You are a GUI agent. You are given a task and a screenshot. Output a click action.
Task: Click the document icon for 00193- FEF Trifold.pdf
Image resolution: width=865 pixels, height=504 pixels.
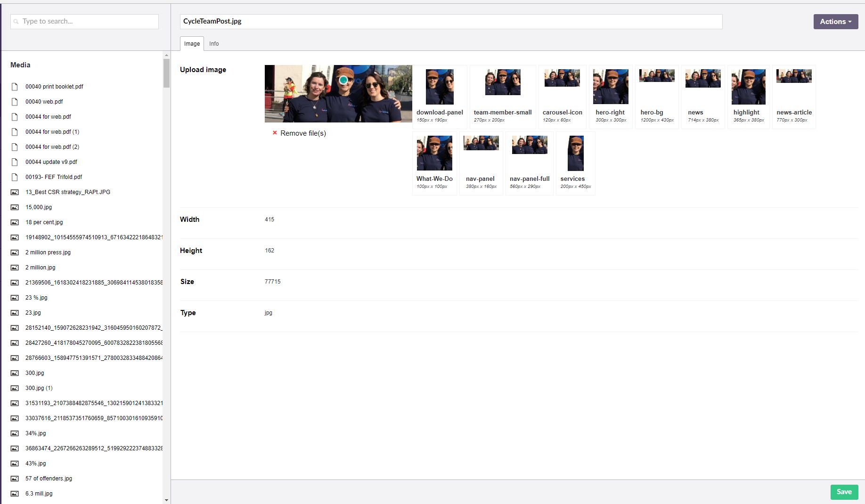(15, 177)
